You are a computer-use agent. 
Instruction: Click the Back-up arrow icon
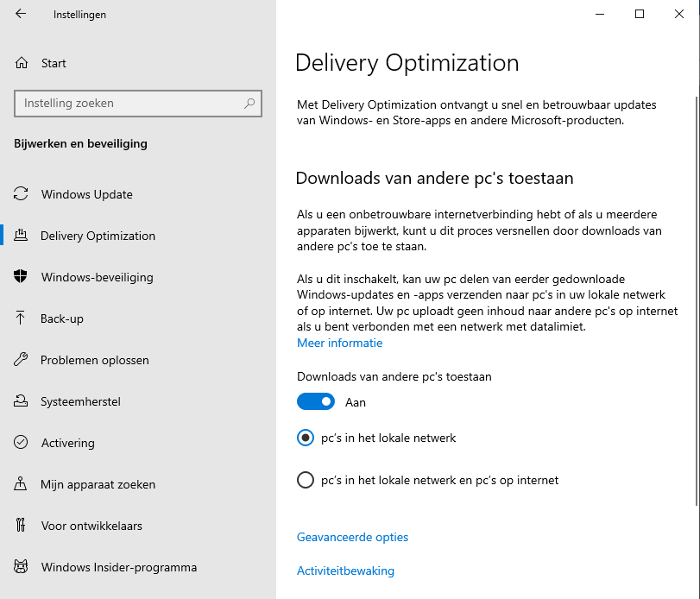pos(22,318)
